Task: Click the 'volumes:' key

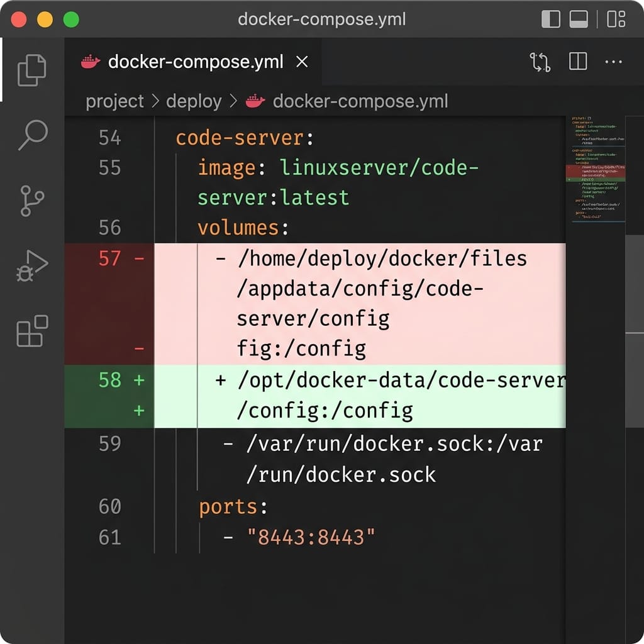Action: pyautogui.click(x=243, y=228)
